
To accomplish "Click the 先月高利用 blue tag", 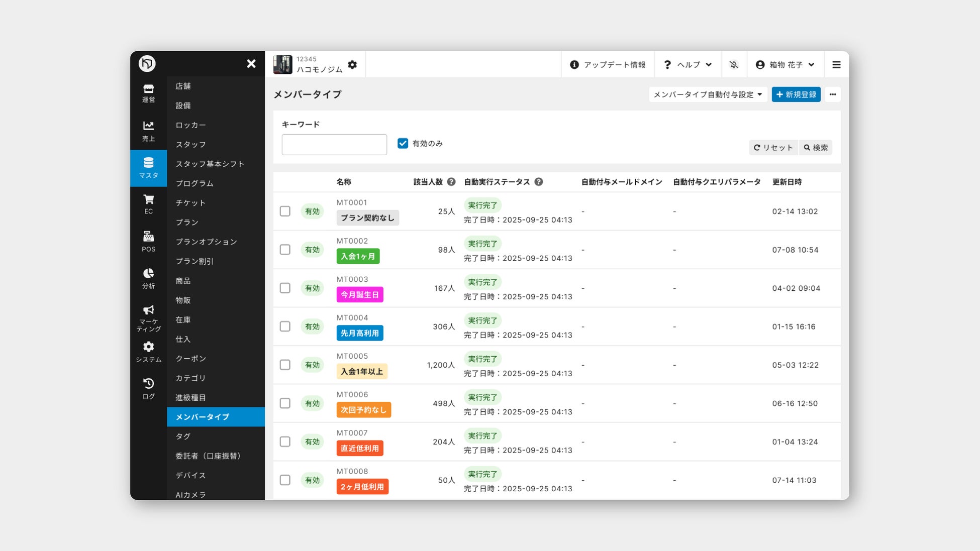I will coord(360,333).
